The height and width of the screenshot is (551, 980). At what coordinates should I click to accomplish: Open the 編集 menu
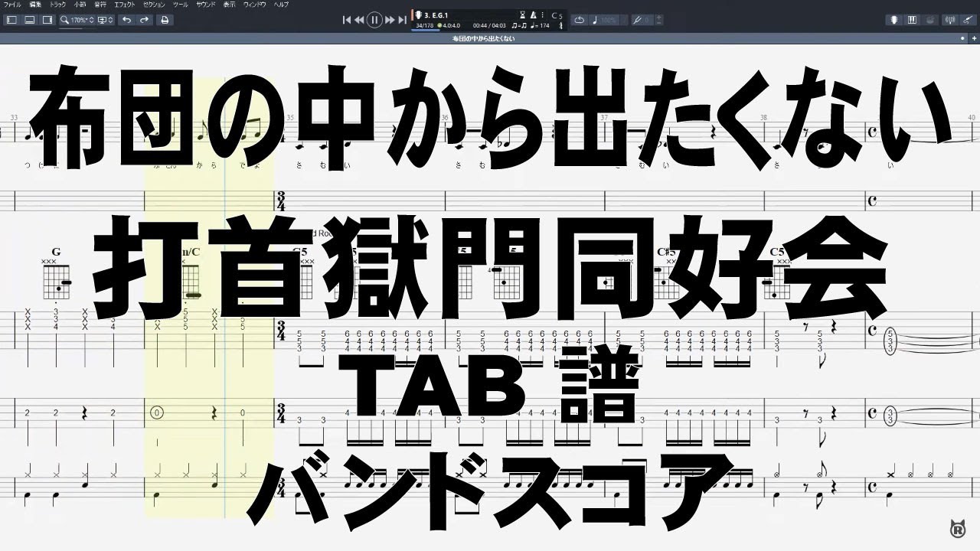point(34,5)
